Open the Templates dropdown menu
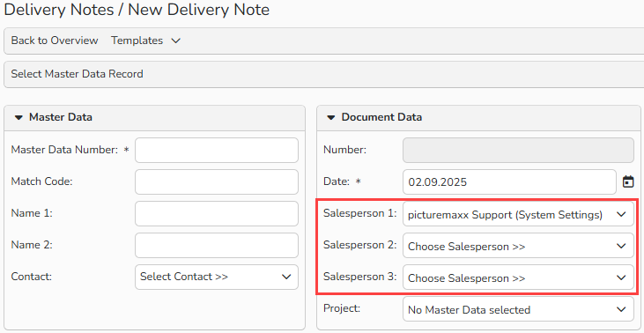This screenshot has height=333, width=644. [145, 41]
